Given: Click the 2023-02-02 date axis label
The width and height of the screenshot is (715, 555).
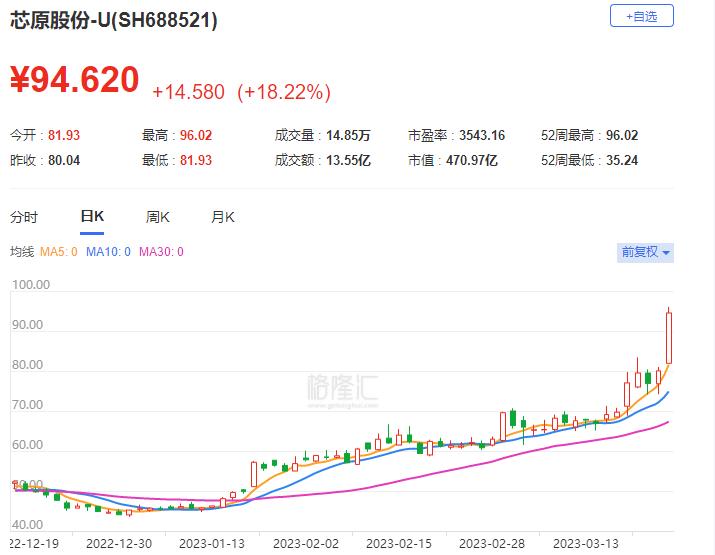Looking at the screenshot, I should [306, 544].
